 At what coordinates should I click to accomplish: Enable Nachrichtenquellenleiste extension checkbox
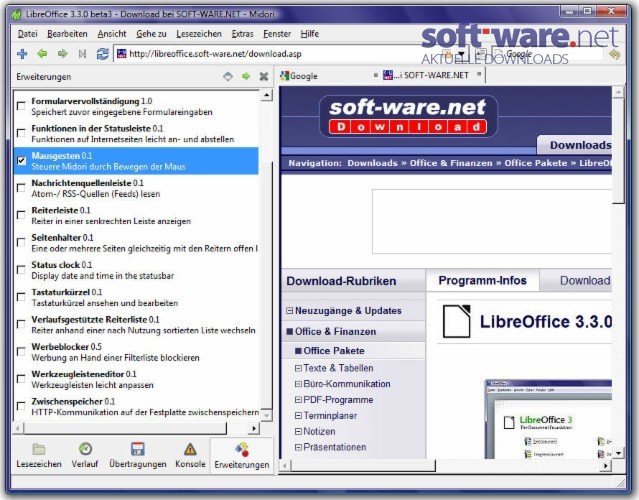click(x=21, y=188)
